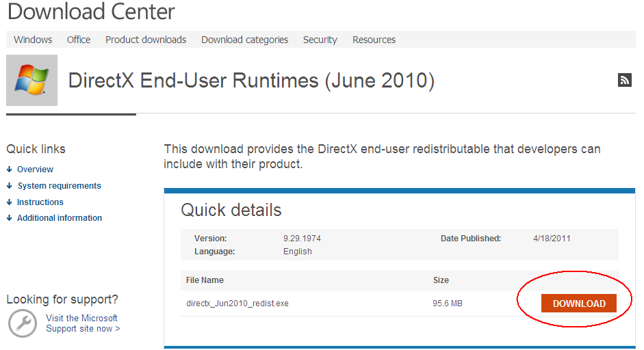This screenshot has width=644, height=350.
Task: Click the date published 4/18/2011
Action: [x=552, y=239]
